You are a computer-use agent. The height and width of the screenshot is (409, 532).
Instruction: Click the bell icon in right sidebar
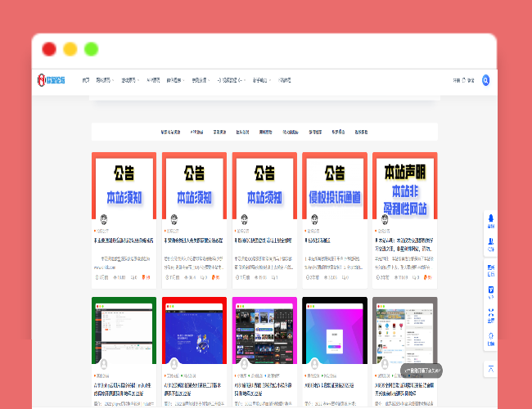coord(491,218)
